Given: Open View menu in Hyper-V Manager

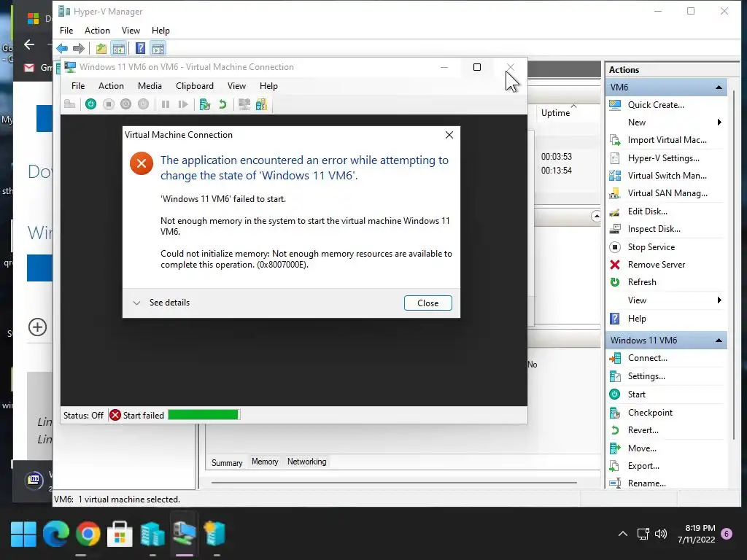Looking at the screenshot, I should pos(131,31).
